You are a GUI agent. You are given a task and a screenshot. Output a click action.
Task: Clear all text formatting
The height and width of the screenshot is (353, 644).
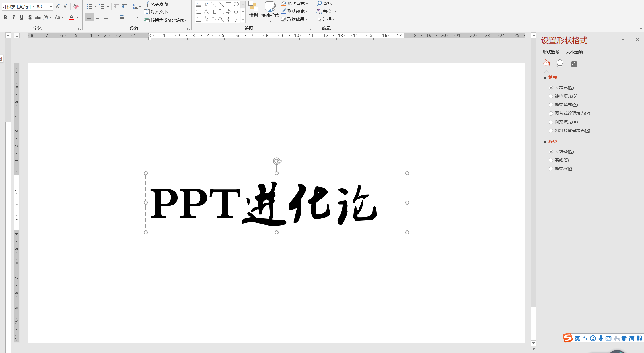pyautogui.click(x=76, y=6)
